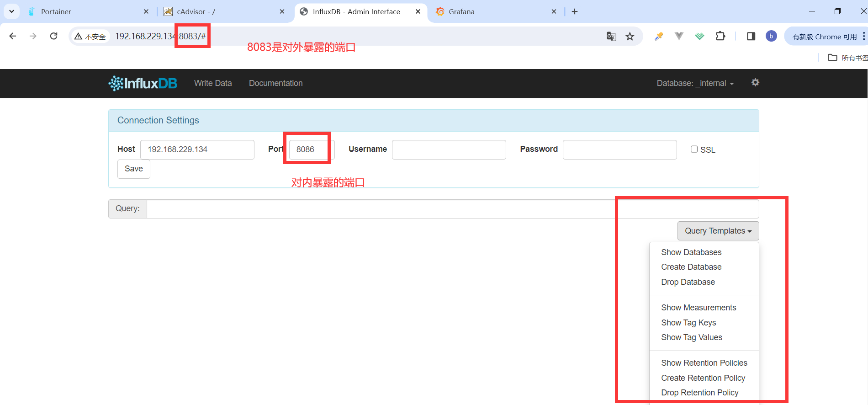Click the green double-check extension icon
This screenshot has height=405, width=868.
click(699, 36)
